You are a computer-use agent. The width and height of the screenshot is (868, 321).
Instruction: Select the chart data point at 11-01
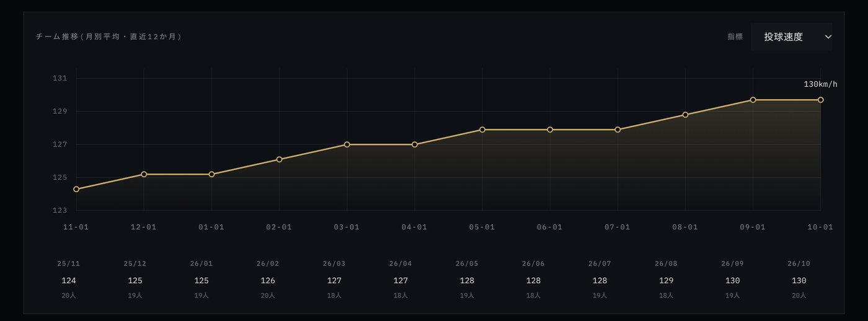(x=76, y=189)
